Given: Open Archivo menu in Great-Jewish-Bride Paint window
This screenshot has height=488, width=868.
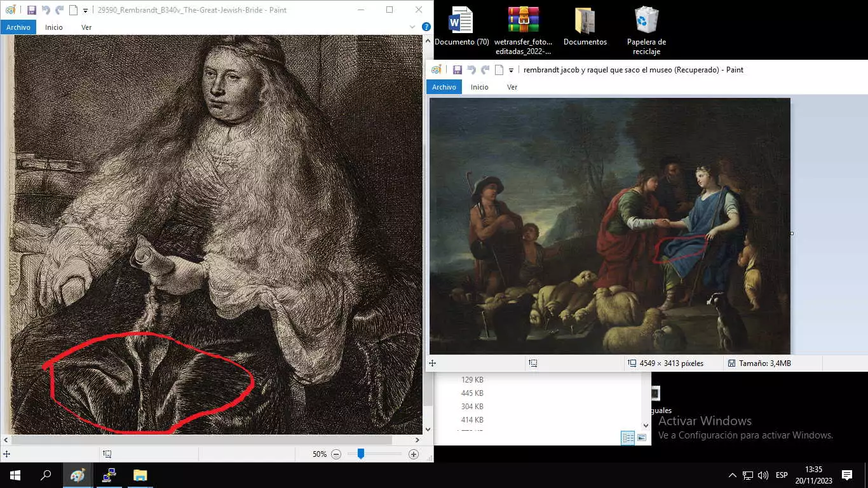Looking at the screenshot, I should (18, 27).
